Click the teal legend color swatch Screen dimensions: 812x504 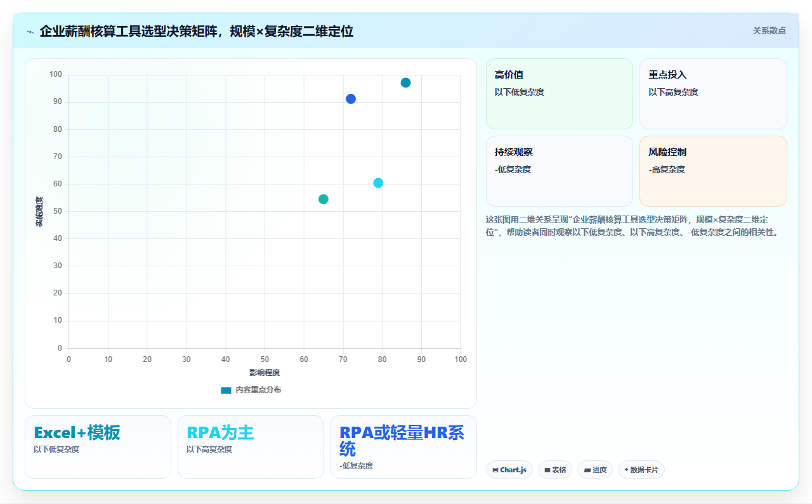pos(226,391)
